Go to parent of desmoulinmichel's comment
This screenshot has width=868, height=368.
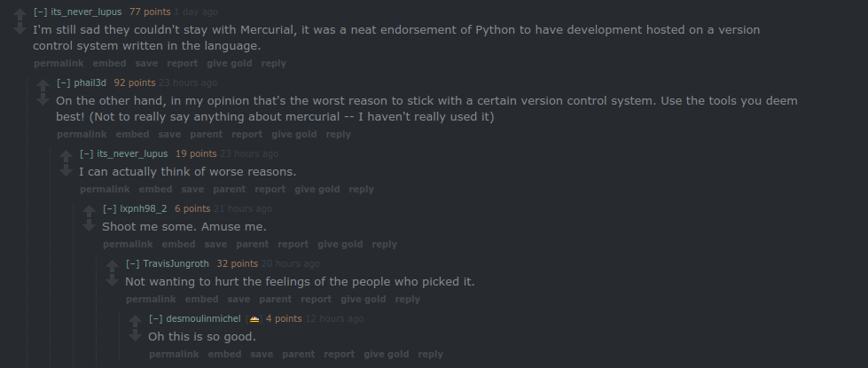tap(298, 354)
